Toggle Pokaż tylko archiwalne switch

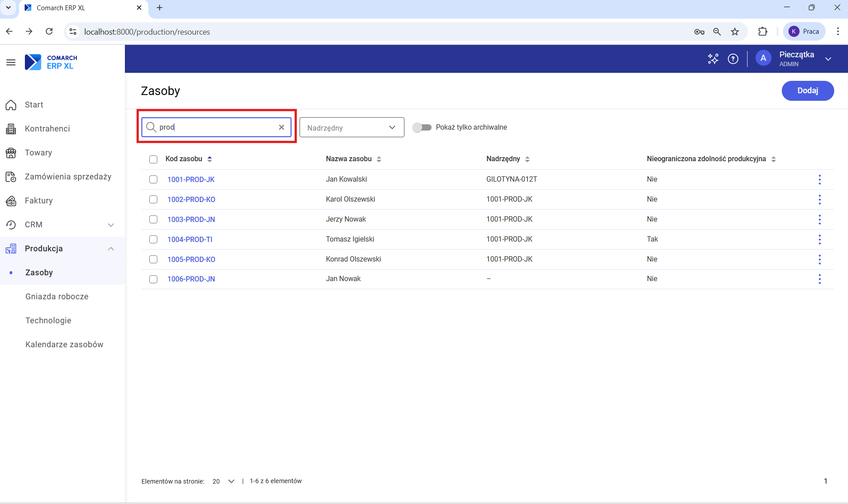click(x=422, y=127)
